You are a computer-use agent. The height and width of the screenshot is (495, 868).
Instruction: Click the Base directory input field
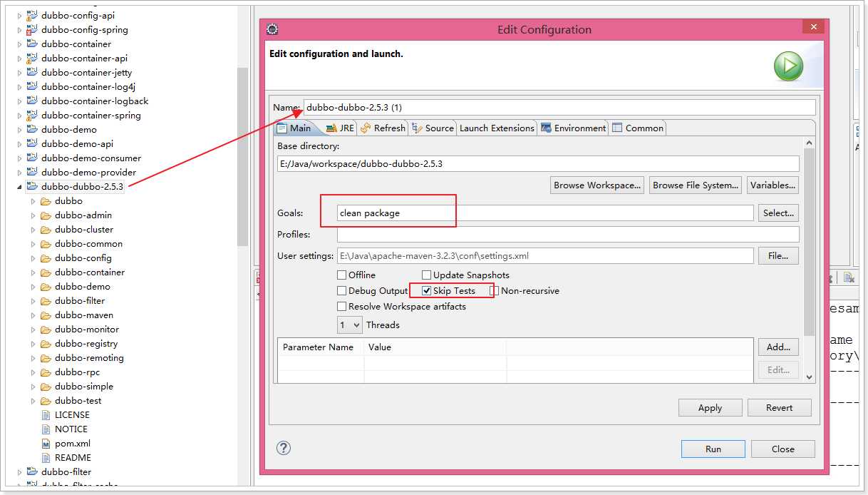(538, 163)
